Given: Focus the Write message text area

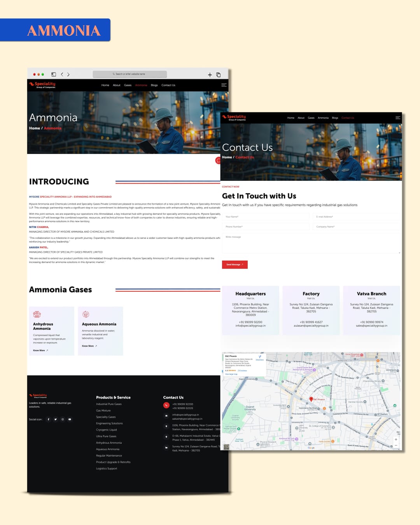Looking at the screenshot, I should 311,243.
